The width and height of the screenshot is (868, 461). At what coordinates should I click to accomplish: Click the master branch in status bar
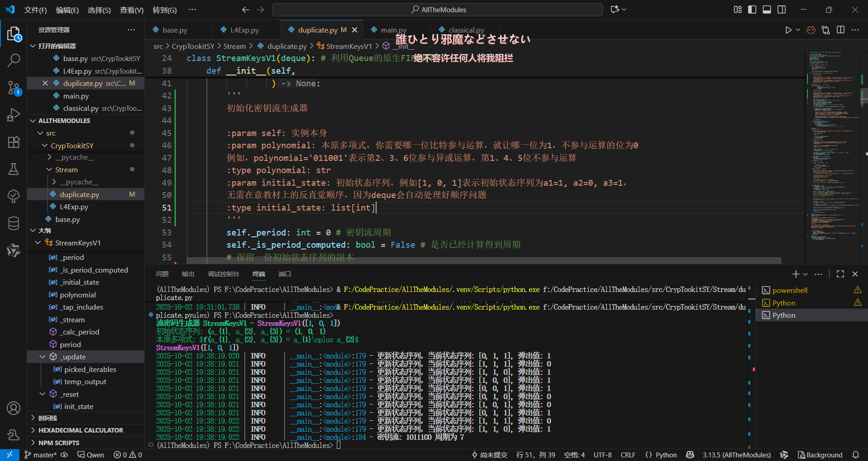41,455
